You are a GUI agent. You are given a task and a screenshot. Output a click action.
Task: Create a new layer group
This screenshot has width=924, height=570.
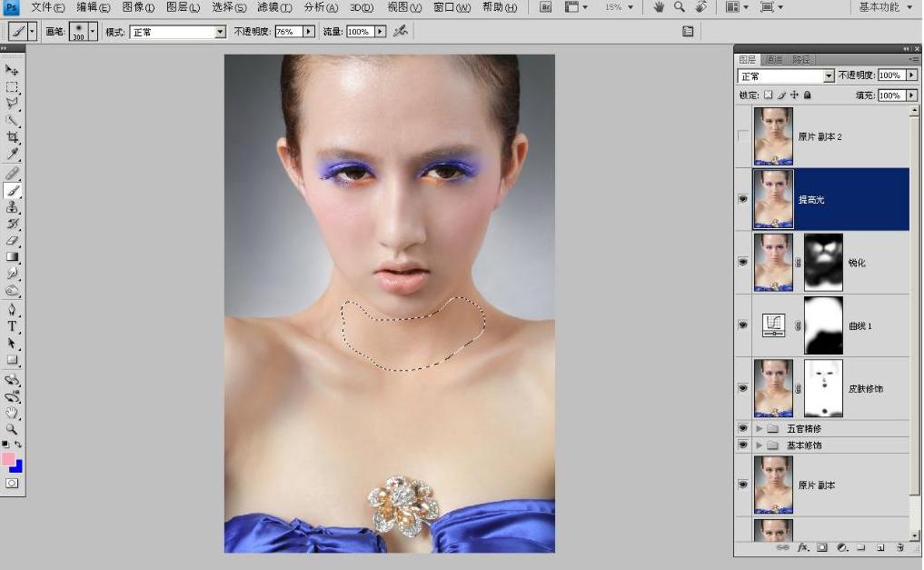861,547
